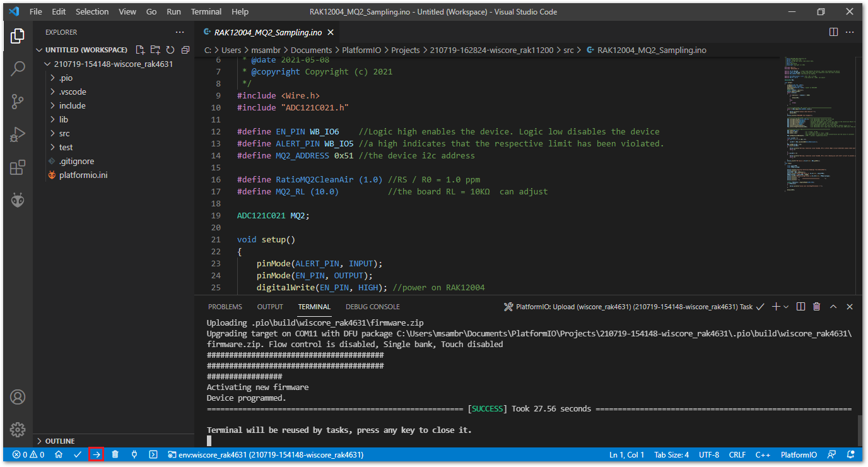Open the Run and Debug view
The image size is (868, 467).
(18, 134)
